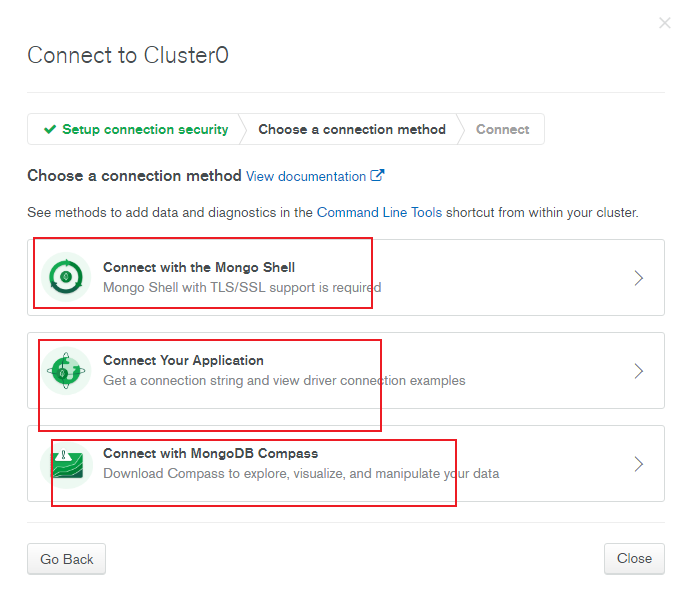Expand the Connect Your Application chevron
The image size is (687, 597).
tap(639, 371)
